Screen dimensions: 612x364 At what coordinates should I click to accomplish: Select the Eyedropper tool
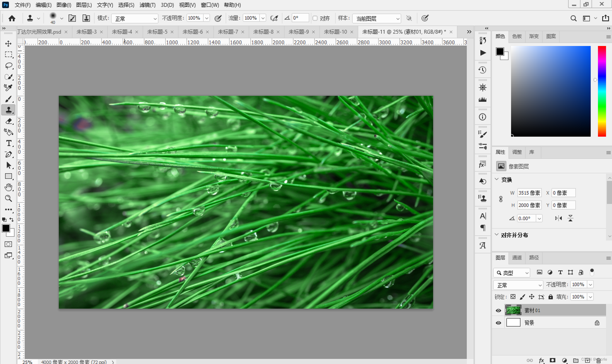(x=9, y=88)
